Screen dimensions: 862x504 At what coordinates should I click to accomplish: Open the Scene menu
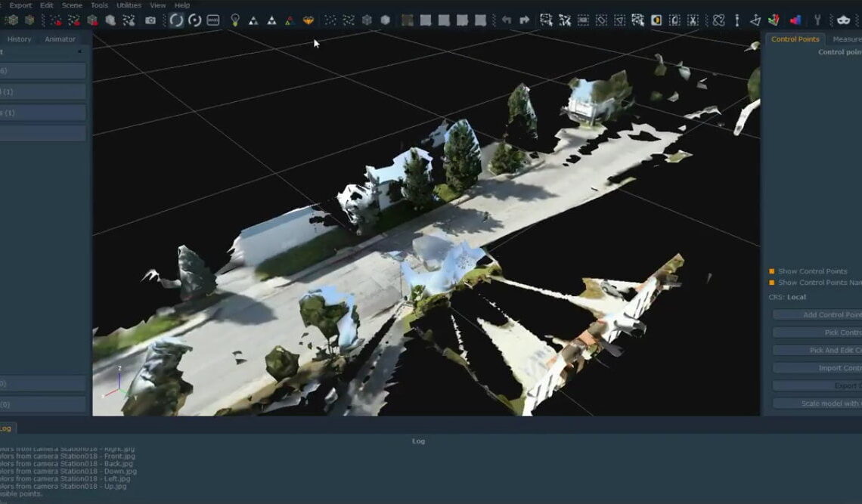(71, 5)
